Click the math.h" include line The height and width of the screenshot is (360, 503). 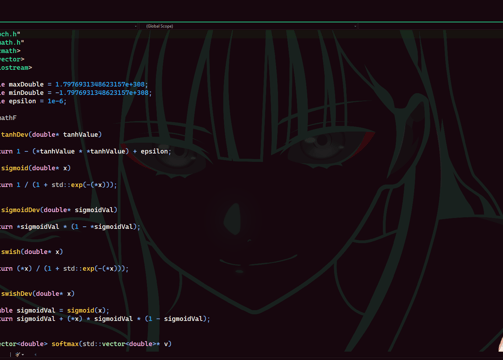coord(12,43)
